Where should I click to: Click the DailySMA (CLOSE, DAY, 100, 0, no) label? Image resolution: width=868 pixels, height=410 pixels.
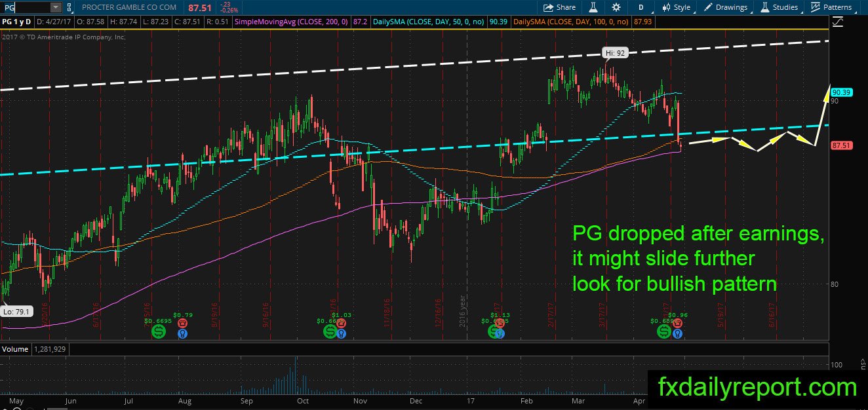click(571, 22)
